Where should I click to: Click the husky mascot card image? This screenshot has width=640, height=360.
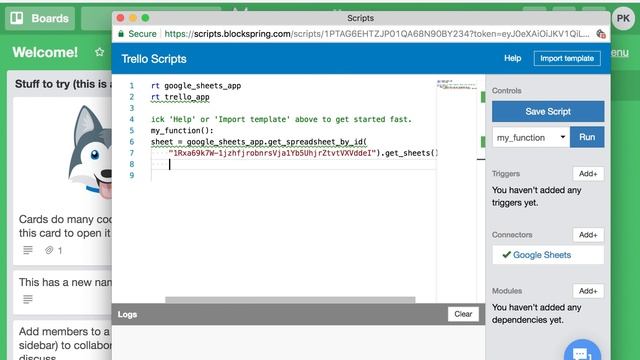pos(90,152)
